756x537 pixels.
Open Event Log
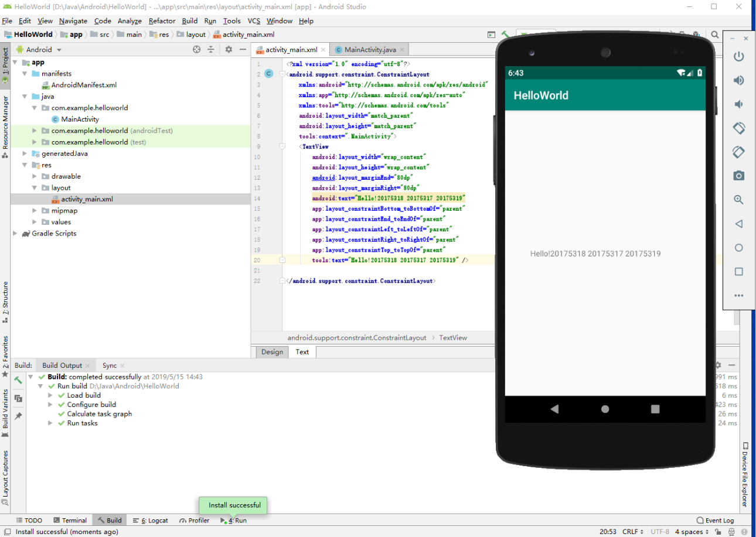coord(715,520)
